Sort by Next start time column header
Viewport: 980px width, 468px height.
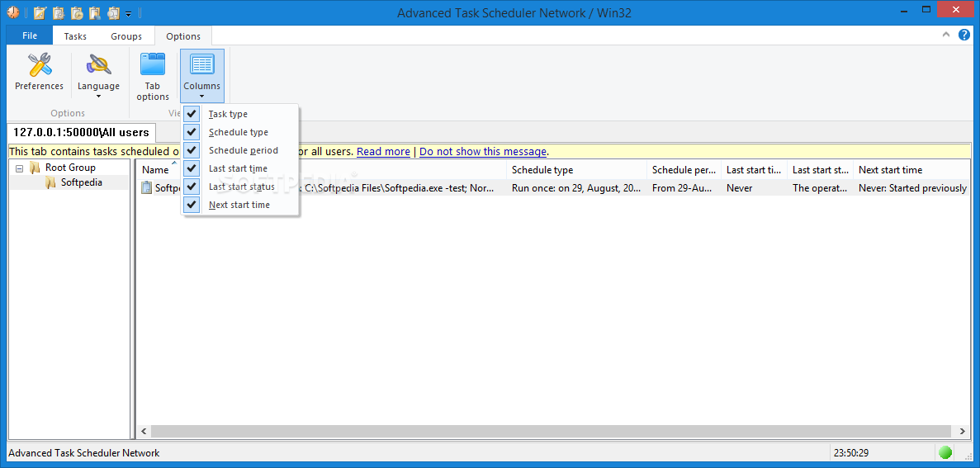912,170
